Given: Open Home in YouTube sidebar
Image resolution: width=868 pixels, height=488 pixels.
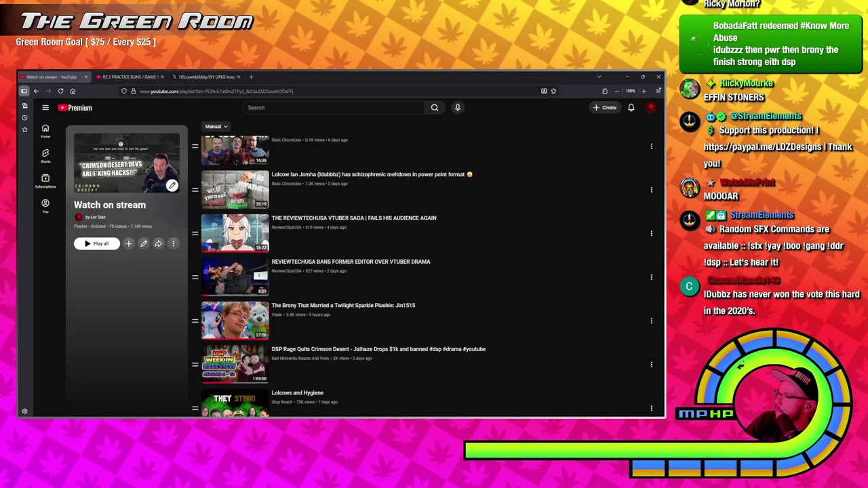Looking at the screenshot, I should click(45, 131).
